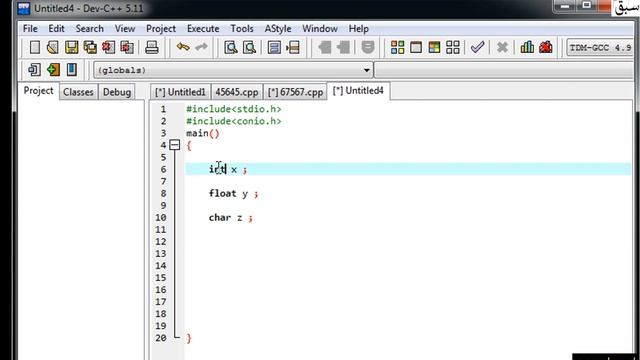Click the Rebuild All icon
Screen dimensions: 640x360
click(453, 47)
